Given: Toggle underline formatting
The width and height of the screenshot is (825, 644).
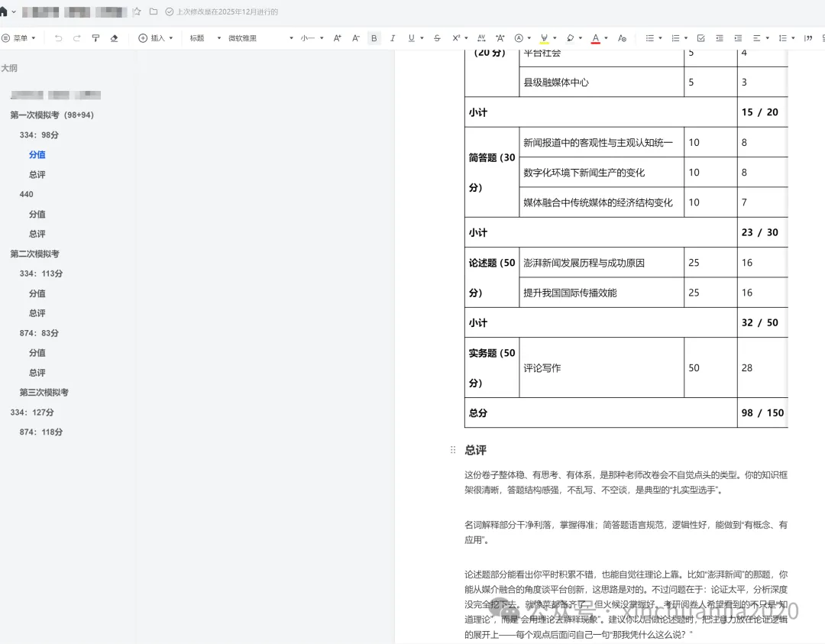Looking at the screenshot, I should click(x=412, y=38).
